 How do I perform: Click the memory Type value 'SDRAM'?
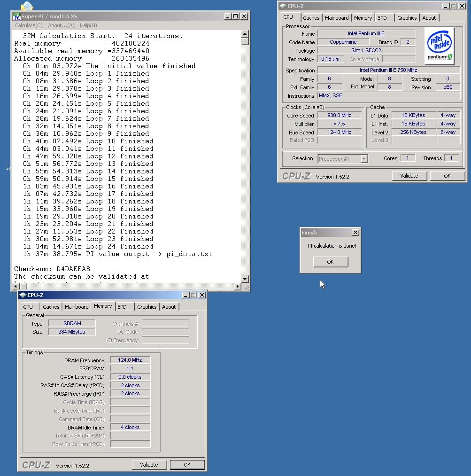(x=72, y=323)
